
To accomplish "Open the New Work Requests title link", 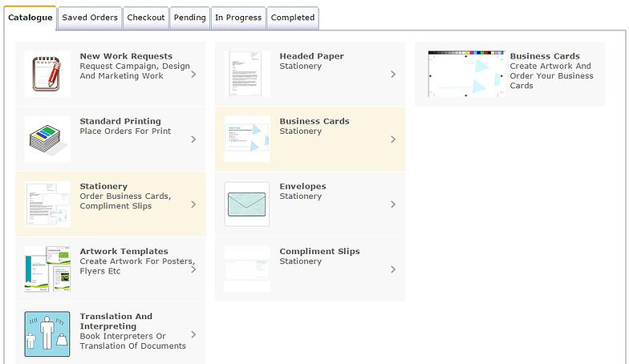I will pyautogui.click(x=126, y=56).
